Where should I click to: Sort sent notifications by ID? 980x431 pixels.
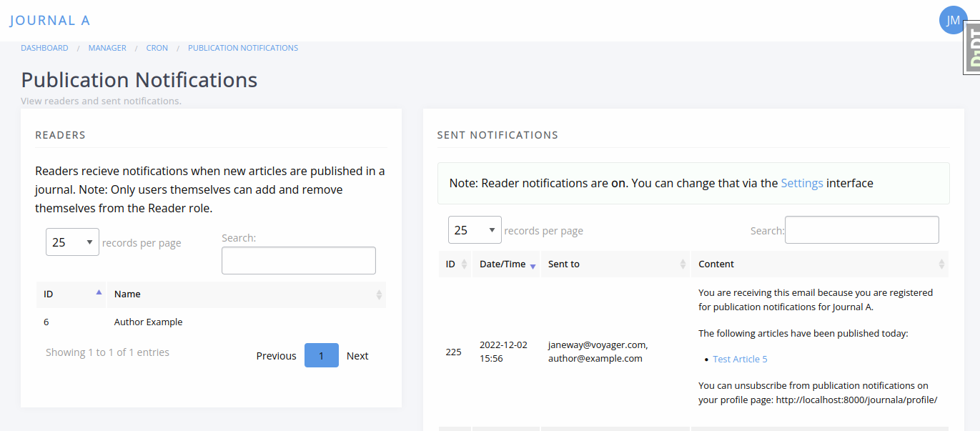pos(455,264)
